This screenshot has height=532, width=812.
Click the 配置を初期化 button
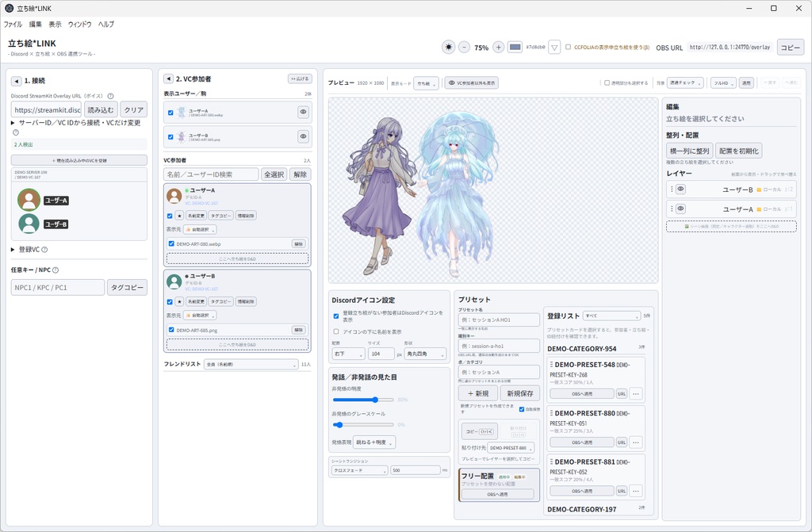[x=738, y=151]
